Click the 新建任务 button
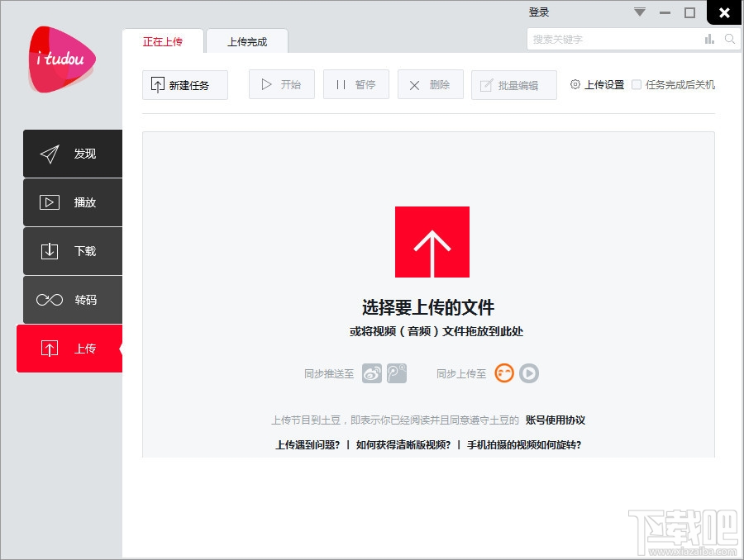Image resolution: width=744 pixels, height=560 pixels. tap(185, 85)
